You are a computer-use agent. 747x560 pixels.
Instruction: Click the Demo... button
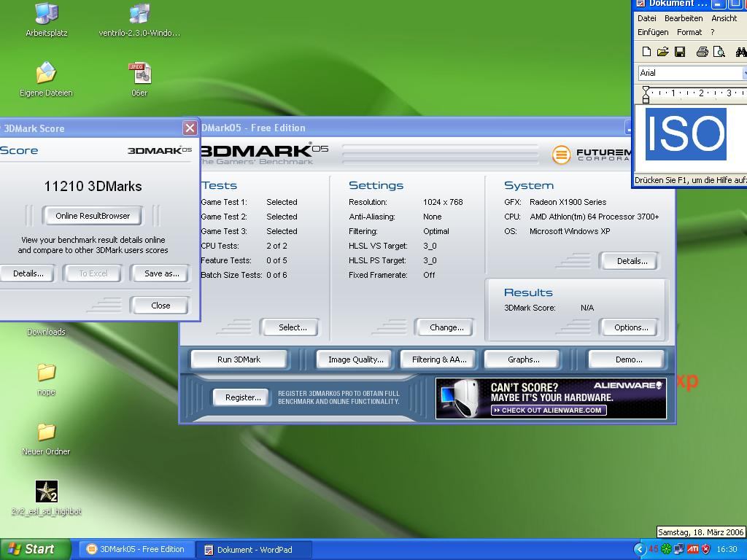point(628,359)
